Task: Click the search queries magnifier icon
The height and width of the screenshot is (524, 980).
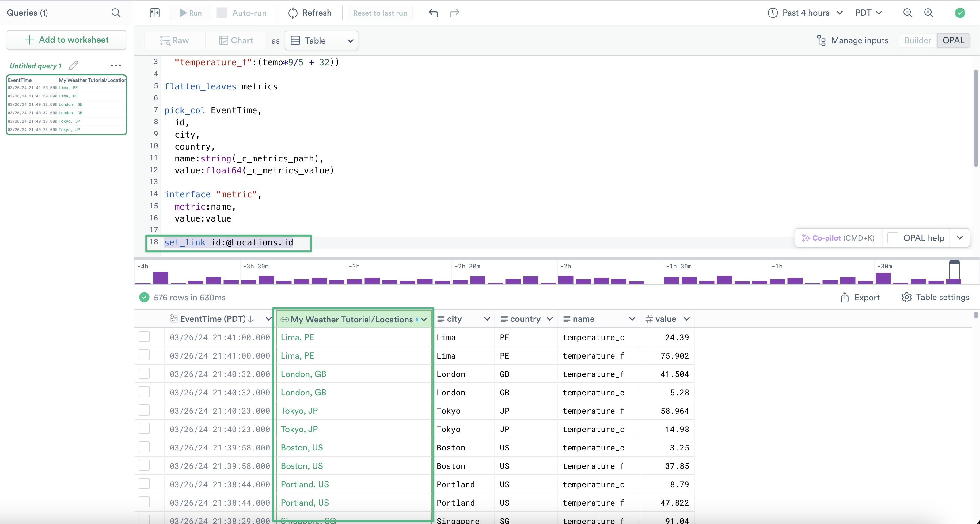Action: coord(116,13)
